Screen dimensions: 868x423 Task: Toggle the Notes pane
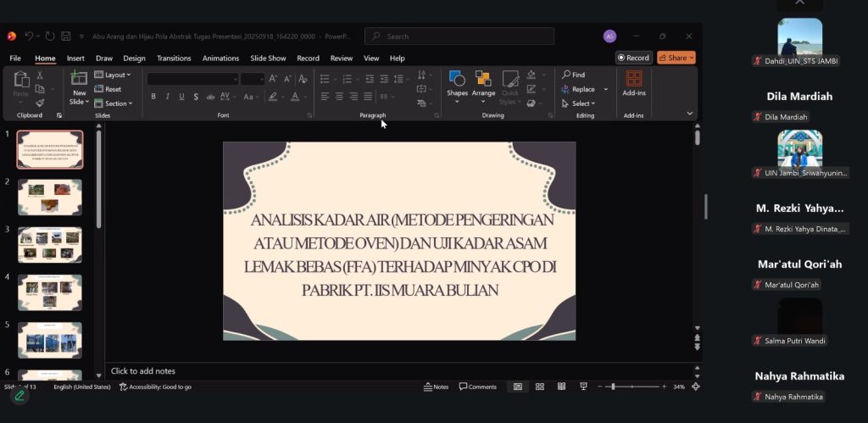pos(436,387)
